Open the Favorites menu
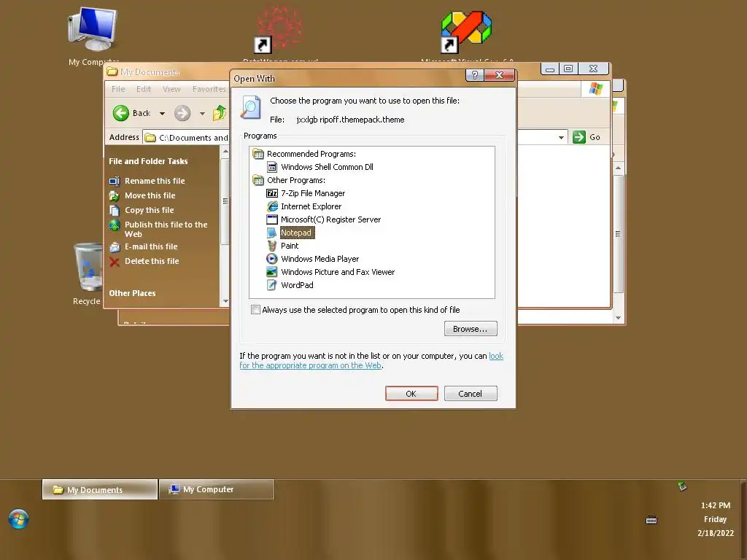This screenshot has width=747, height=560. 209,89
